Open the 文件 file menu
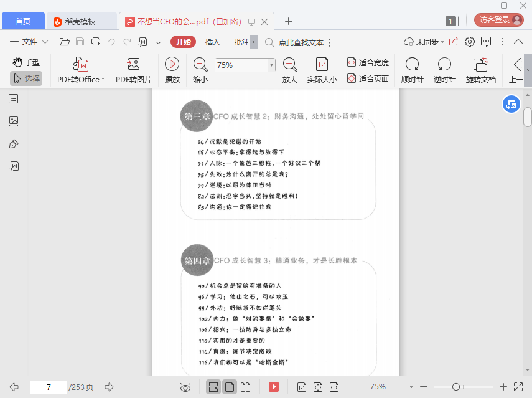The image size is (532, 398). [24, 42]
